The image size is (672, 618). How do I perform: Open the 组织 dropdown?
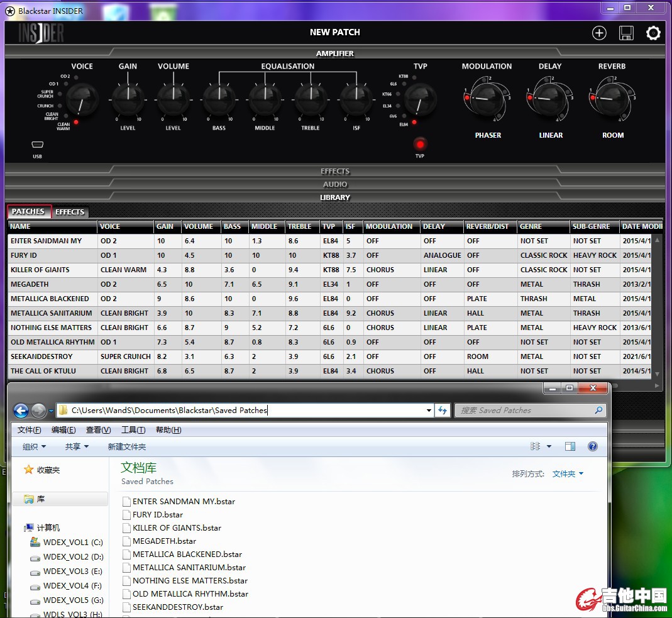click(34, 446)
